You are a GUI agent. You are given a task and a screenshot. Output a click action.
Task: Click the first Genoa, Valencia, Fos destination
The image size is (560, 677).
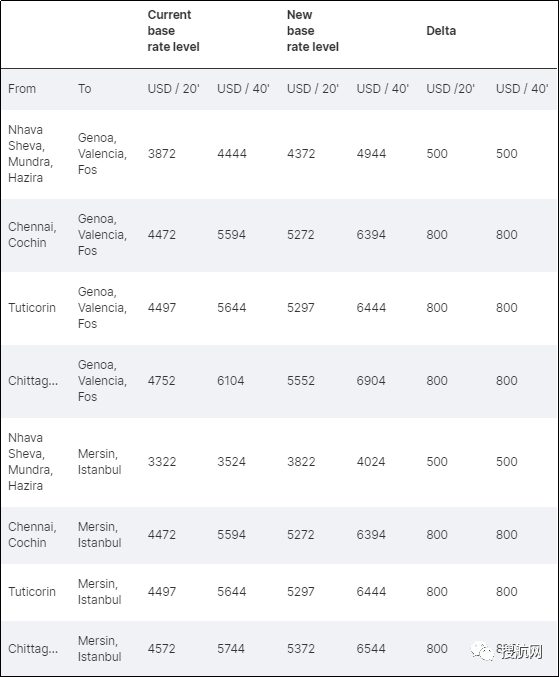(102, 154)
